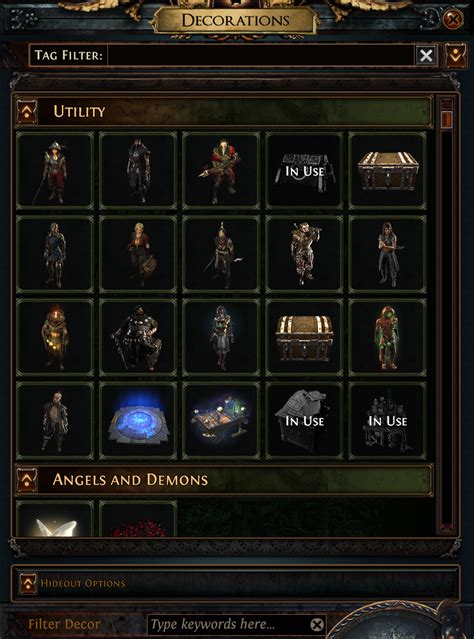
Task: Select the green glowing masked NPC
Action: pos(388,337)
